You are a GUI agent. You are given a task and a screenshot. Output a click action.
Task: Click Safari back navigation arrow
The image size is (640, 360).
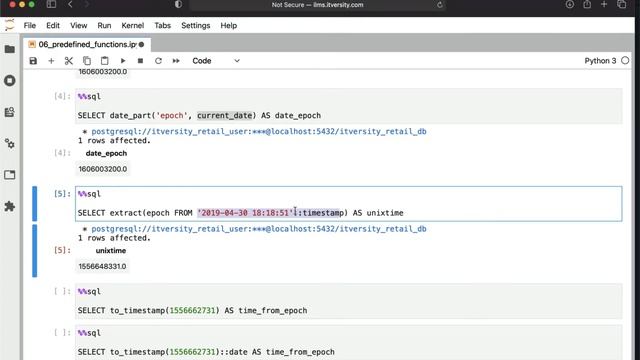(70, 4)
